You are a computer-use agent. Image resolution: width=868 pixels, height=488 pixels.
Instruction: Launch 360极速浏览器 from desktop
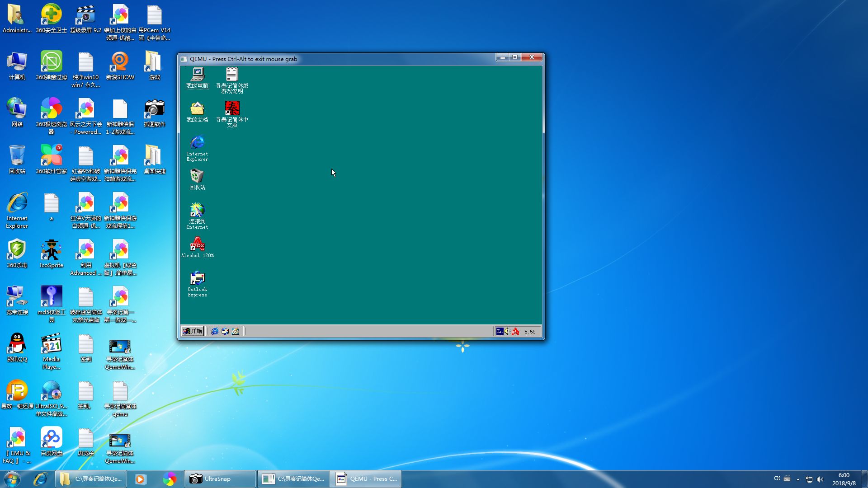click(51, 116)
